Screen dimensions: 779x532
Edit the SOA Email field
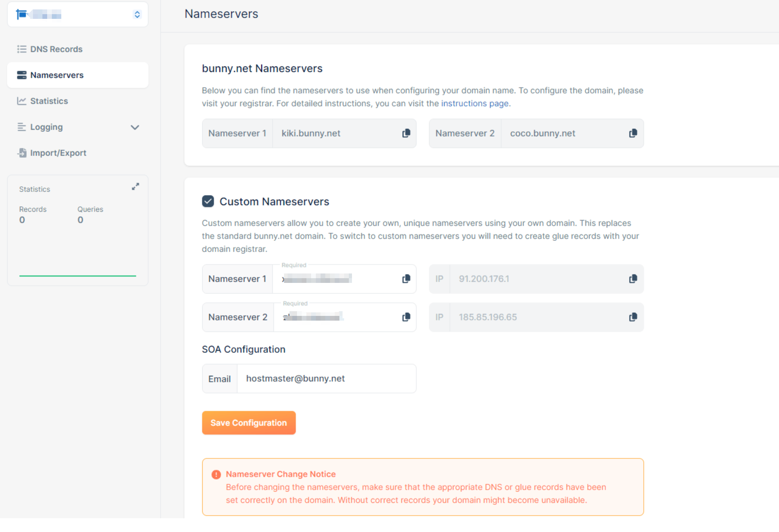point(326,378)
